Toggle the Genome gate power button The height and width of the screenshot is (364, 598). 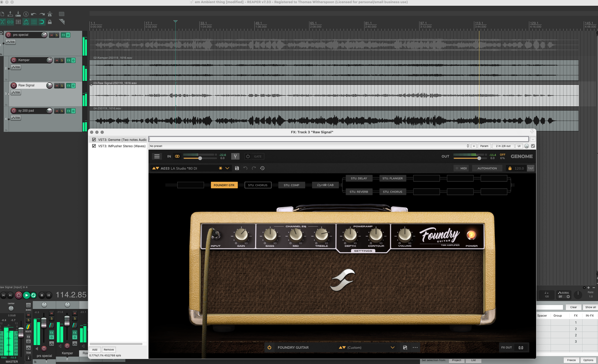click(x=248, y=156)
